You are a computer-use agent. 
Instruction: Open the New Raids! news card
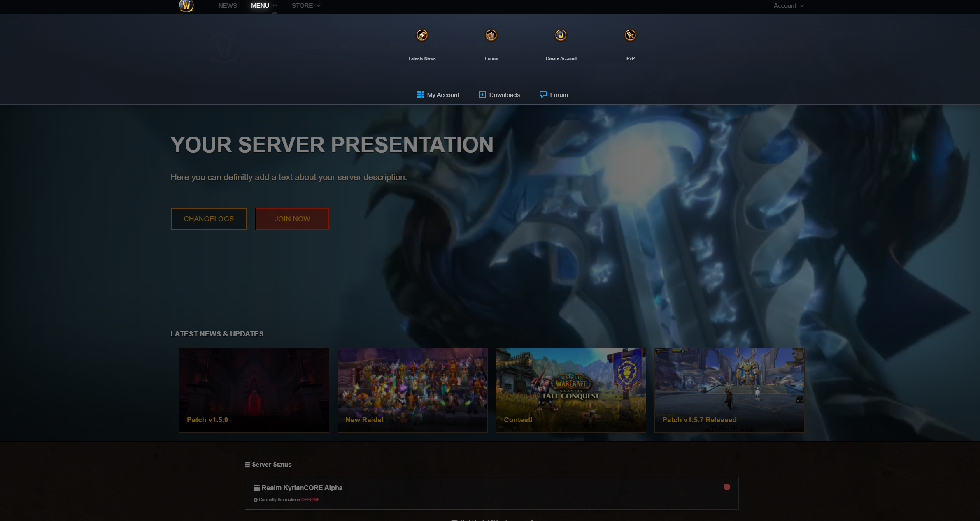click(412, 390)
